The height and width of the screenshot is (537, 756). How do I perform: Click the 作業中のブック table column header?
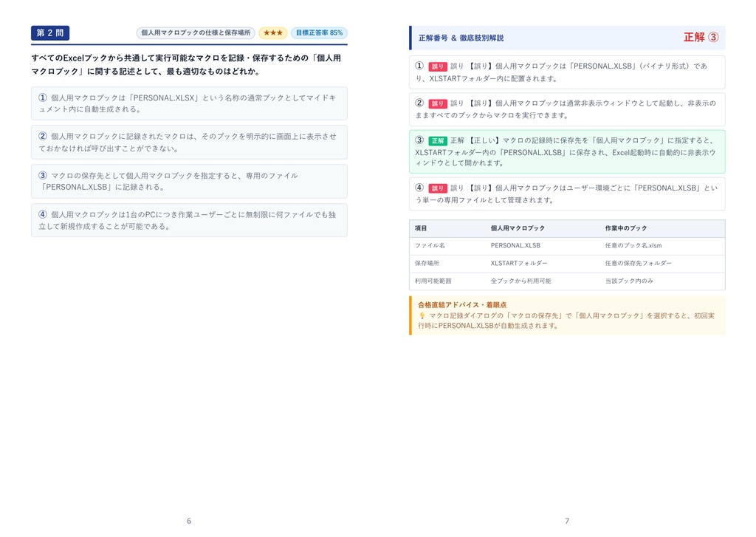[626, 228]
